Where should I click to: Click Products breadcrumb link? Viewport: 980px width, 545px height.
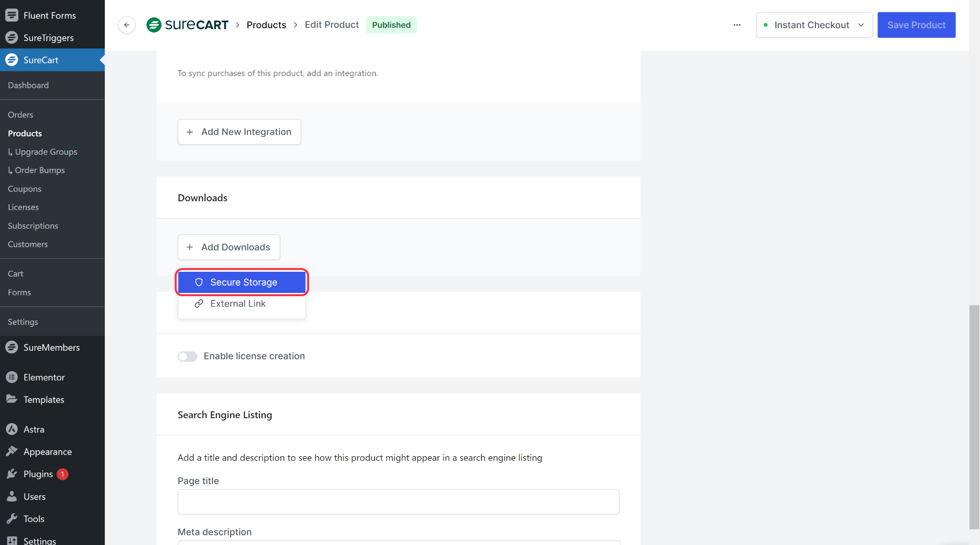tap(266, 25)
